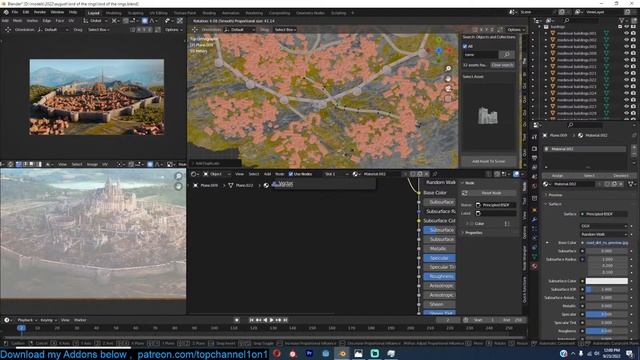640x360 pixels.
Task: Expand the medieval buildings.002 outliner row
Action: 546,40
